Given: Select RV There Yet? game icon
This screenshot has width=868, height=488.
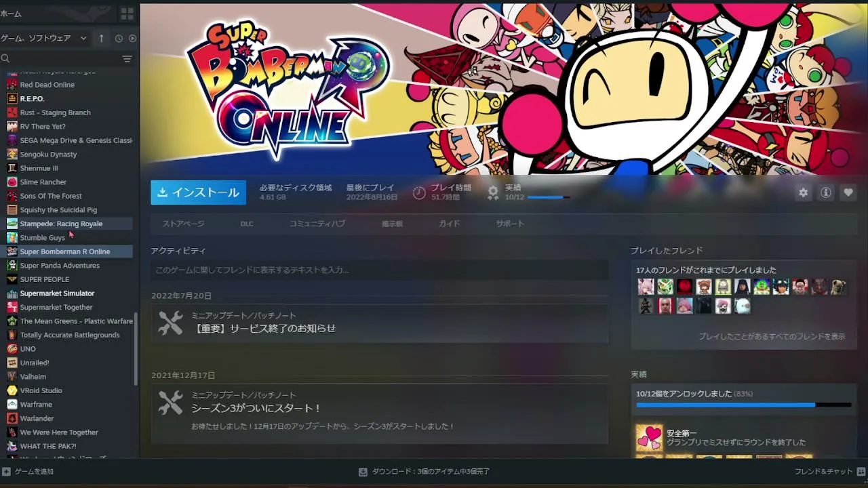Looking at the screenshot, I should (12, 127).
